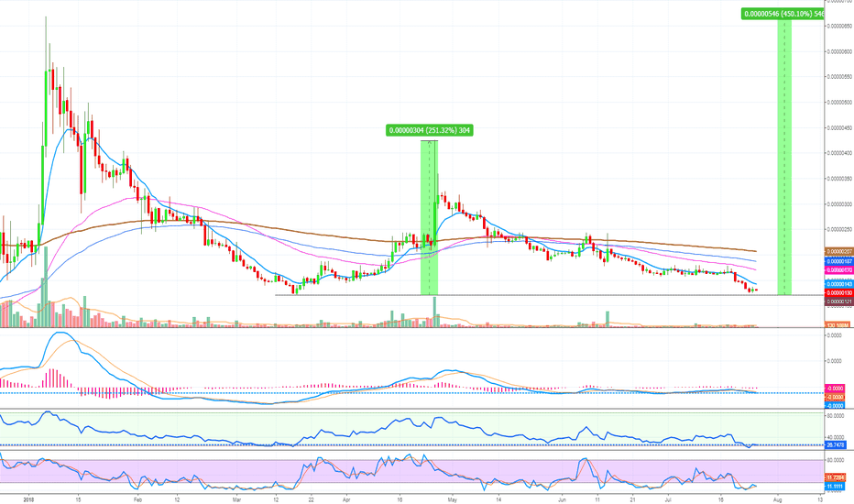Click the 21 date label on time axis
Screen dimensions: 854x504
click(633, 499)
